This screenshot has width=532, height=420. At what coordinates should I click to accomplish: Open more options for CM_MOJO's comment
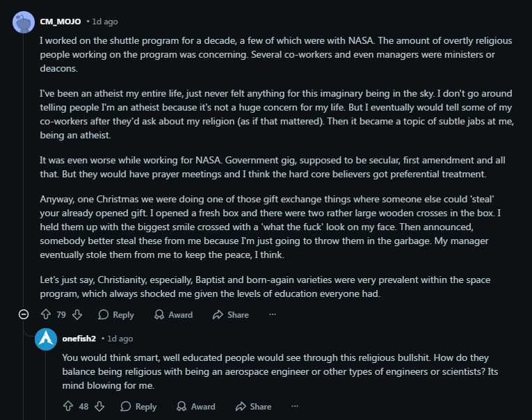point(273,315)
